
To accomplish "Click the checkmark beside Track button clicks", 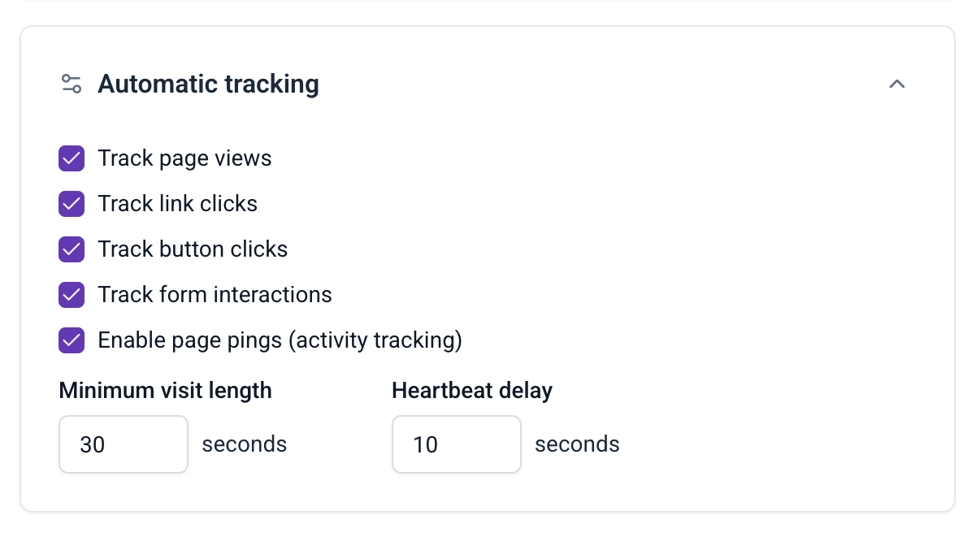I will click(72, 249).
